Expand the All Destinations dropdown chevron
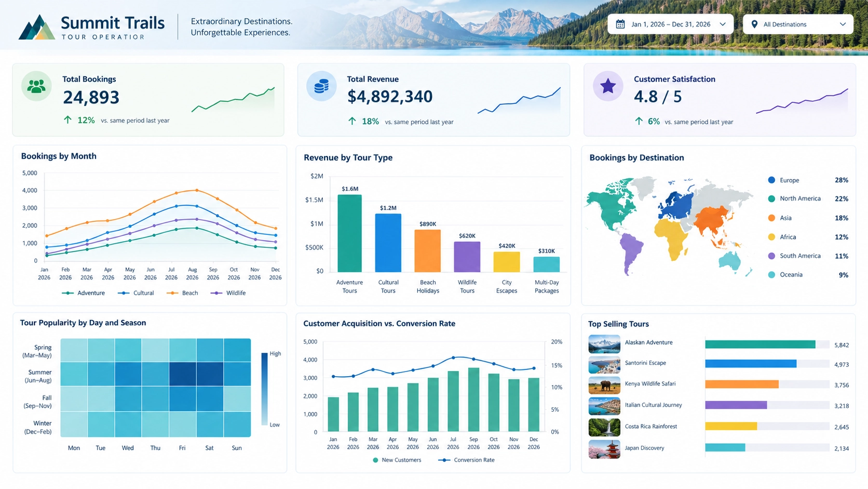The width and height of the screenshot is (868, 489). coord(843,24)
